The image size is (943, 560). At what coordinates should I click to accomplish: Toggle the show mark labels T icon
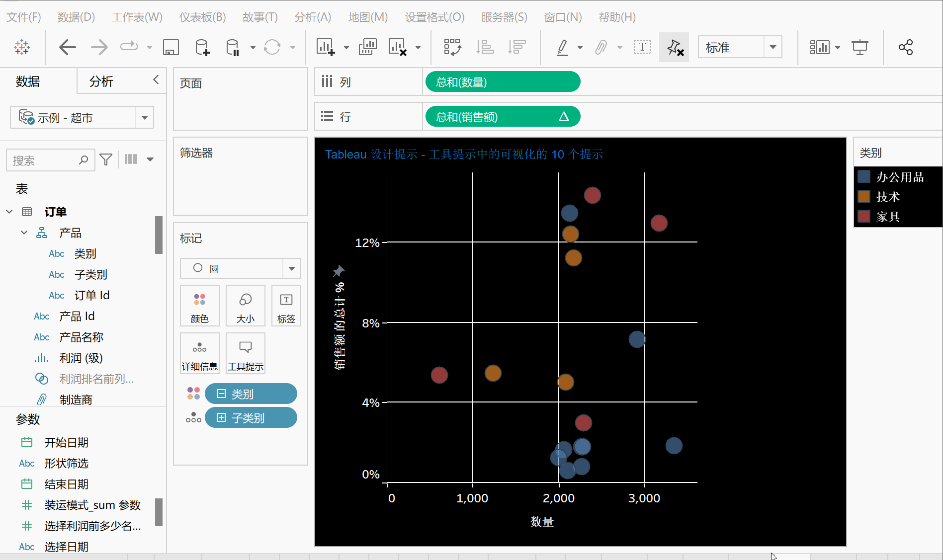(x=642, y=48)
